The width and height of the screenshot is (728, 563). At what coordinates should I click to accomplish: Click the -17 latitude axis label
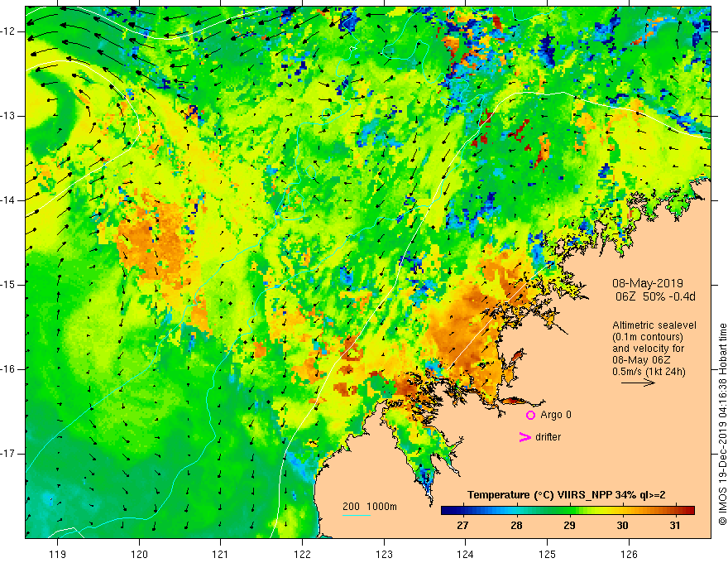9,454
